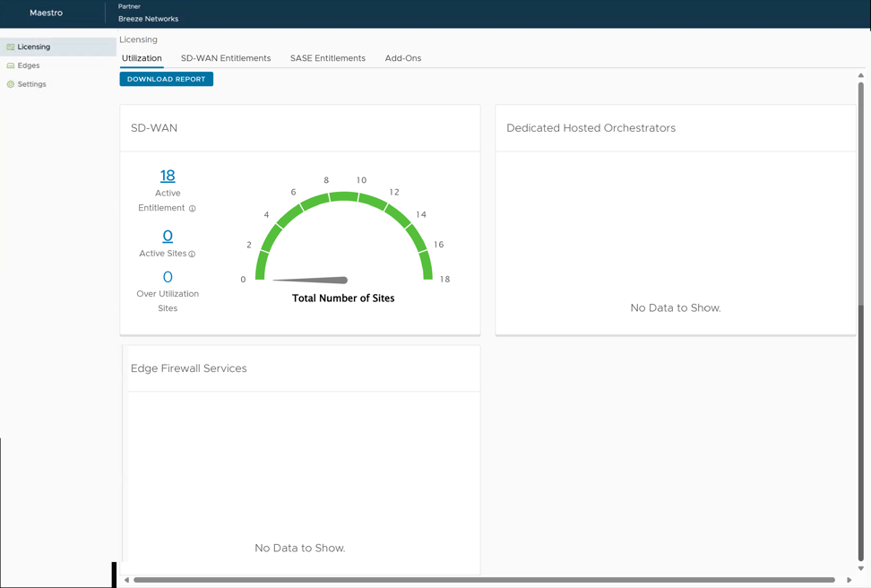The height and width of the screenshot is (588, 871).
Task: Click the Total Number of Sites gauge needle
Action: (309, 279)
